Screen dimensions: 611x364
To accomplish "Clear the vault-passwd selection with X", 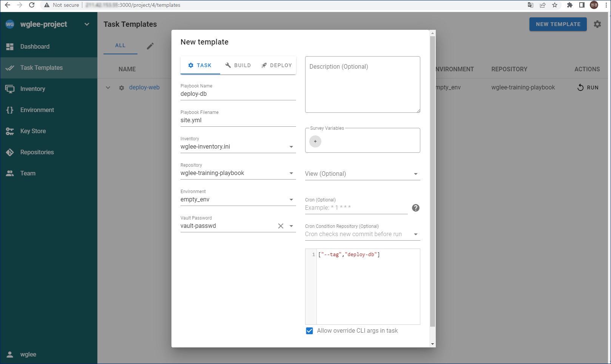I will point(281,226).
